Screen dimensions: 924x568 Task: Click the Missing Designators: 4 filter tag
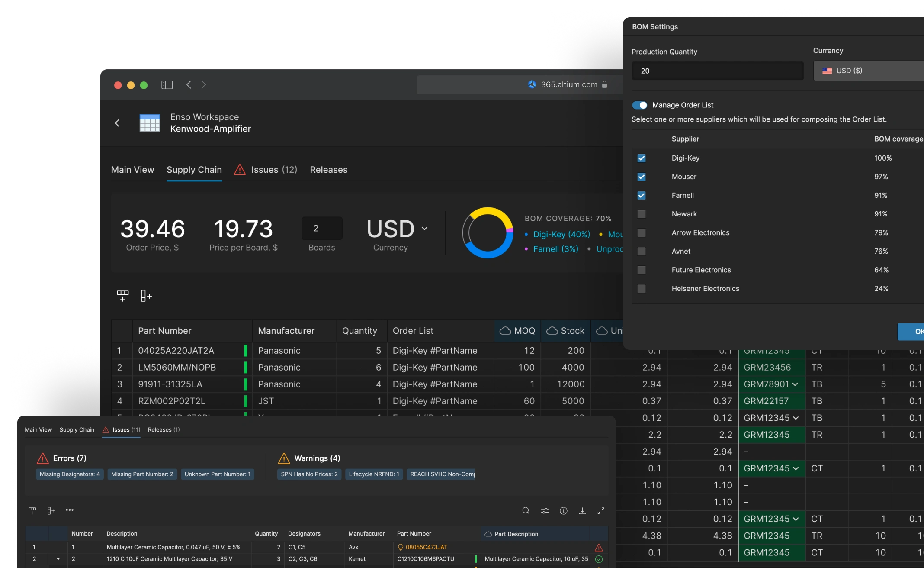pyautogui.click(x=70, y=474)
